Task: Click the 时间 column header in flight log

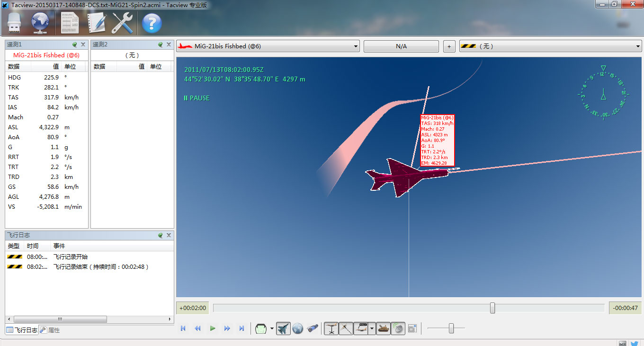Action: [x=38, y=246]
